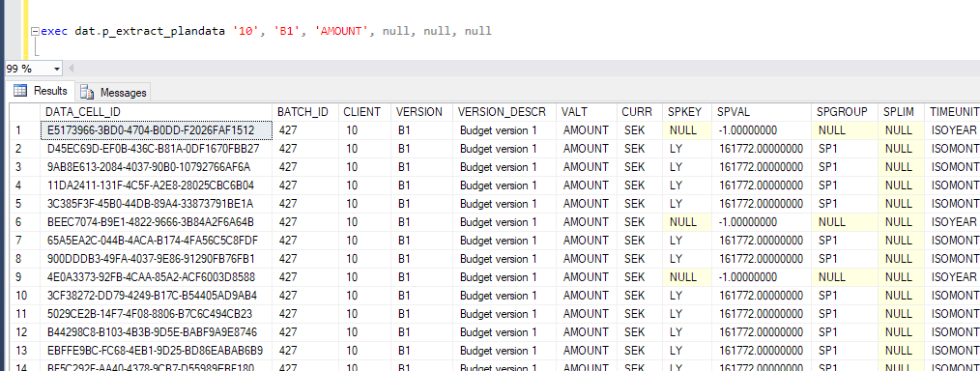This screenshot has height=371, width=980.
Task: Click the SPVAL 161772.00000000 in row 2
Action: pos(762,150)
